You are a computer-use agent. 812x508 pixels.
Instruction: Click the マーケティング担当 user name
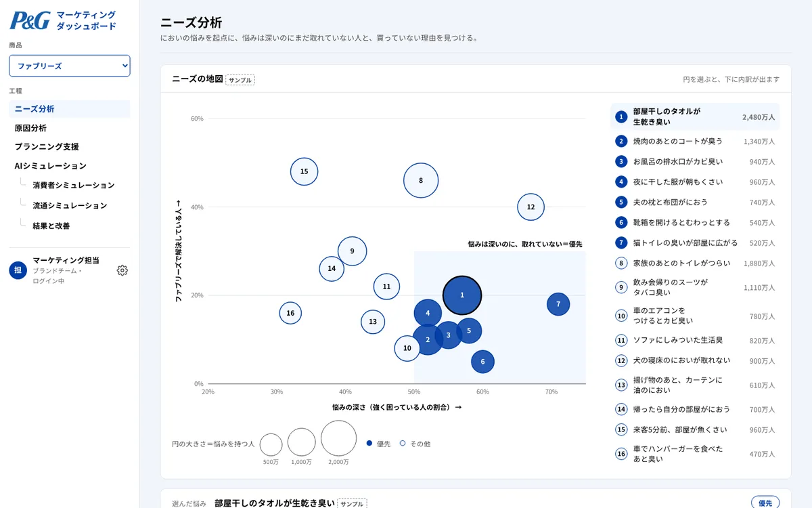pyautogui.click(x=66, y=260)
